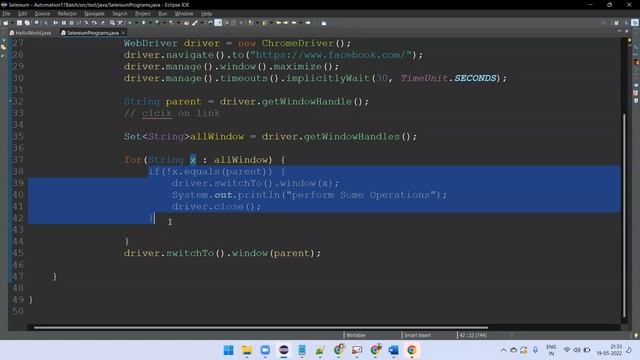Open the rightmost Chrome taskbar icon
Viewport: 640px width, 360px height.
click(x=411, y=350)
